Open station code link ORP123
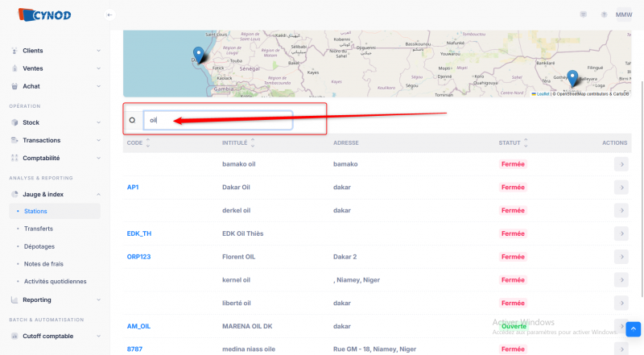Screen dimensions: 644x355 click(139, 257)
